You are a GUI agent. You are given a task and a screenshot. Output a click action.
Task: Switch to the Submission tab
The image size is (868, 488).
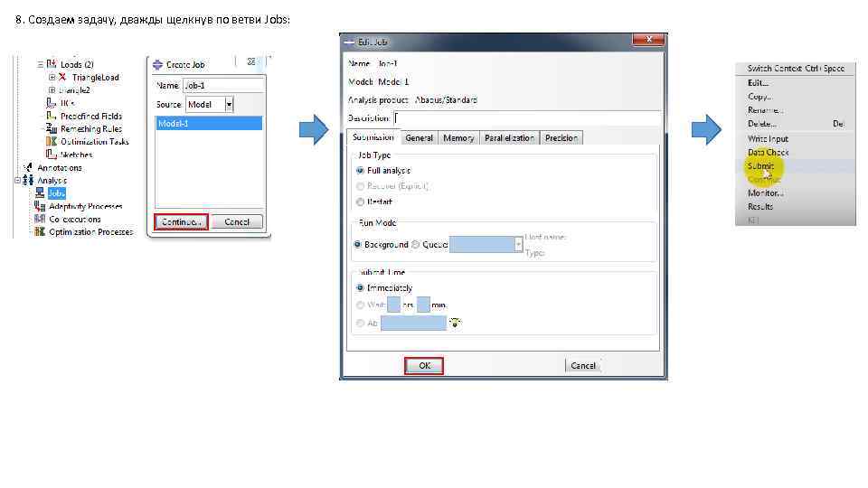pyautogui.click(x=373, y=136)
